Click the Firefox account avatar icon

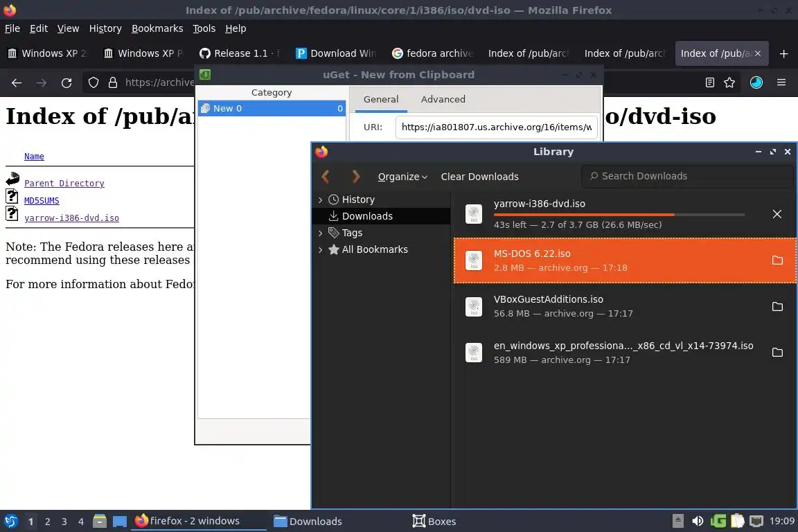756,82
